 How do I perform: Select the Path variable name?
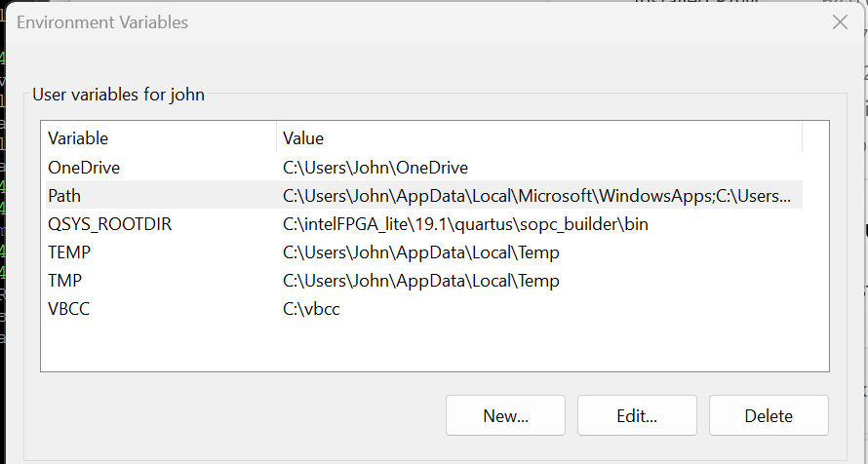pos(64,196)
